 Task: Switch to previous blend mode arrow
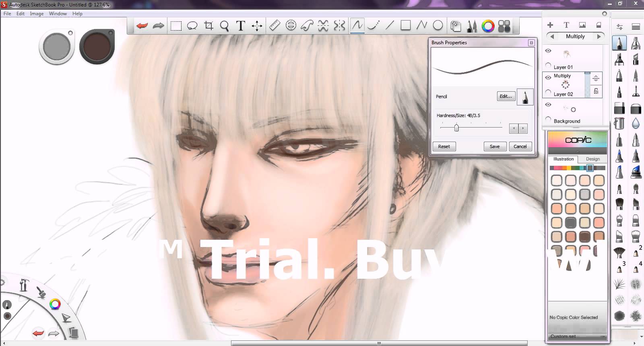552,36
